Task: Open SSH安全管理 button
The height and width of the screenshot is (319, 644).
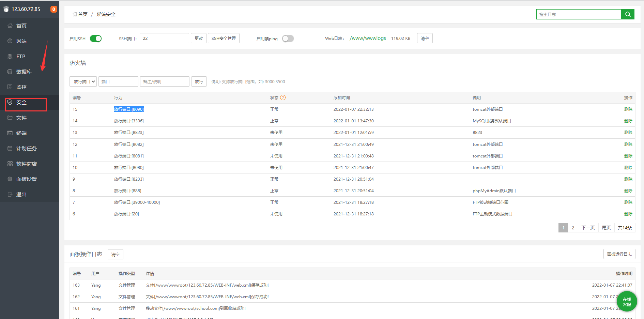Action: click(224, 38)
